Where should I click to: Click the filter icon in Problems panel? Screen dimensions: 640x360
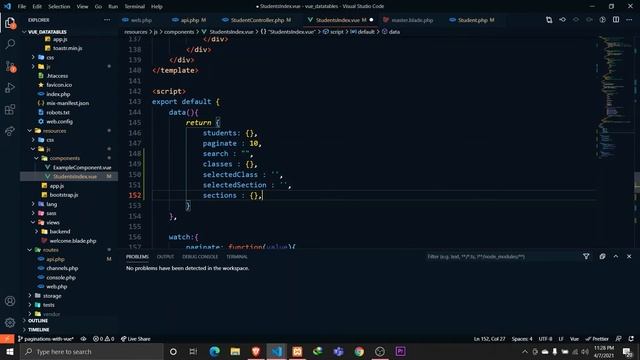point(586,256)
